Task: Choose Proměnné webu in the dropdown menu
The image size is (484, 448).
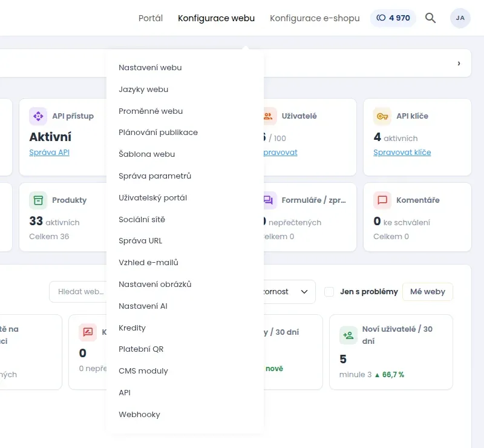Action: point(151,111)
